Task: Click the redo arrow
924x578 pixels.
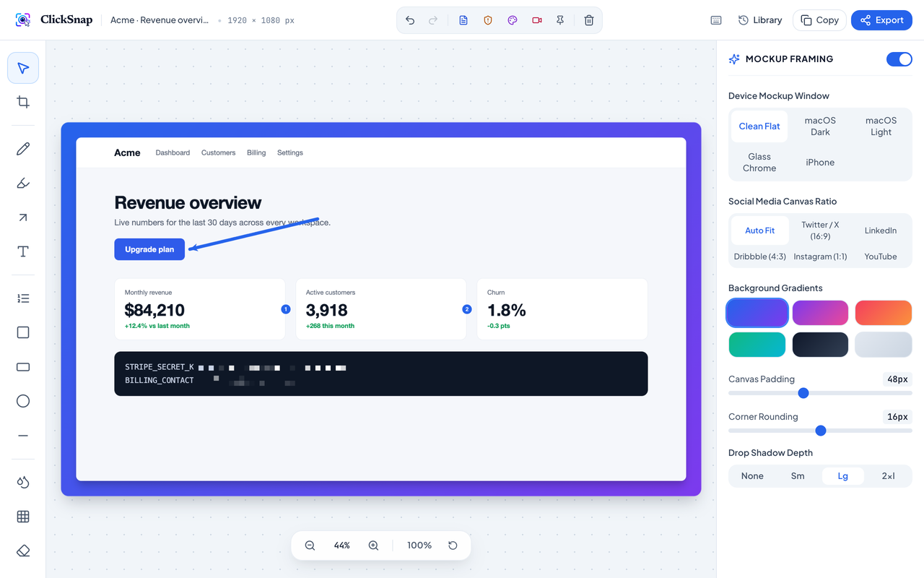Action: 433,20
